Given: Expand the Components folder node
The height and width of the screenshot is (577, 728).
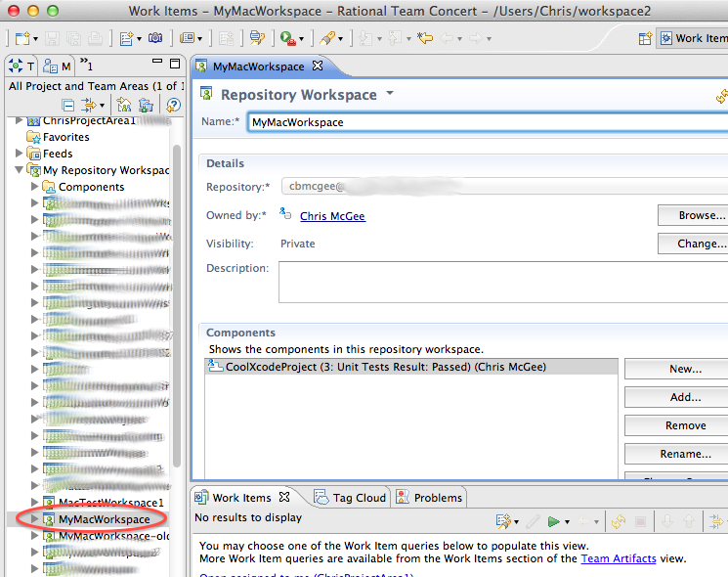Looking at the screenshot, I should coord(34,186).
